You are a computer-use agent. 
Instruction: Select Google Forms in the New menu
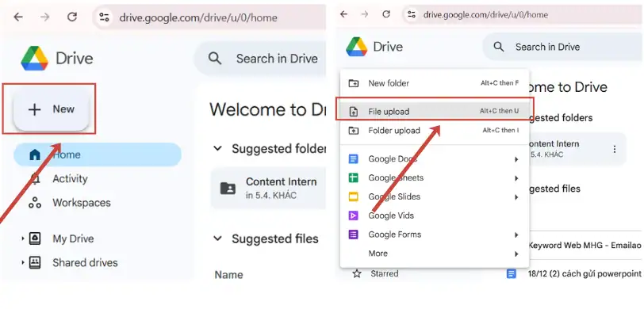pos(435,235)
